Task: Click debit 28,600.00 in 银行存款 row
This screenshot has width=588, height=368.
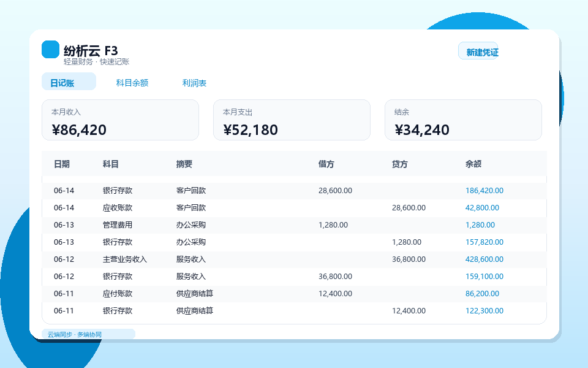Action: point(335,191)
